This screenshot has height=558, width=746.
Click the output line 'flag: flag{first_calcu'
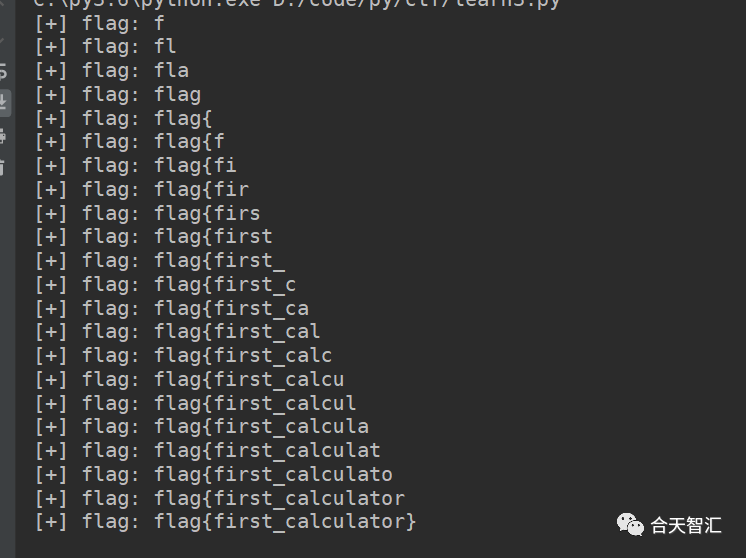[x=189, y=380]
